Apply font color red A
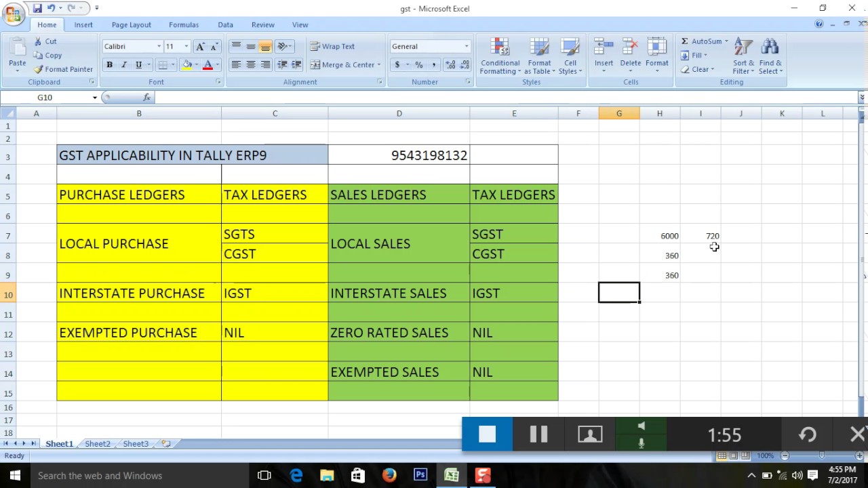 [x=208, y=64]
